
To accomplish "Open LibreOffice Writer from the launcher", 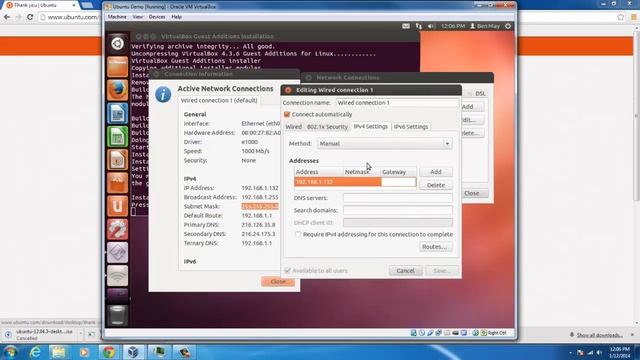I will 118,113.
